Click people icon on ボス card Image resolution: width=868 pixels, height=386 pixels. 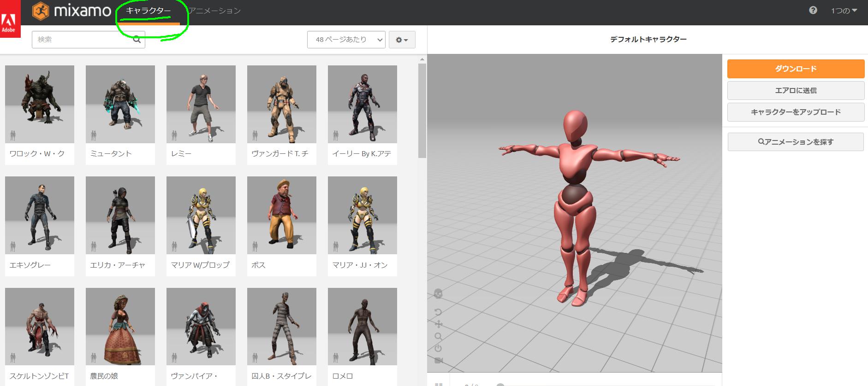(255, 246)
